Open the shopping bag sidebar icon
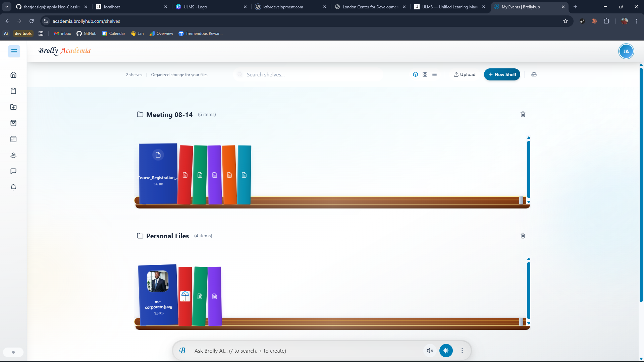Viewport: 644px width, 362px height. [x=13, y=123]
